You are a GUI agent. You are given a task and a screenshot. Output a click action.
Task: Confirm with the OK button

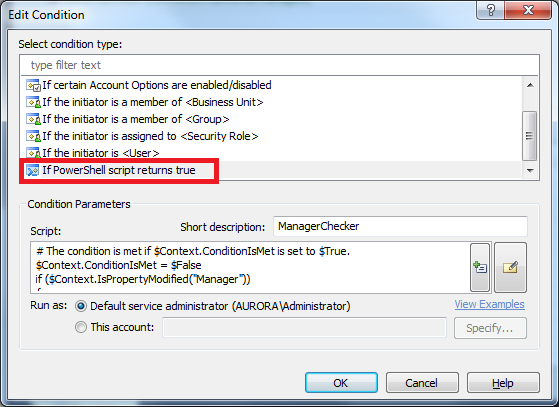pos(341,383)
